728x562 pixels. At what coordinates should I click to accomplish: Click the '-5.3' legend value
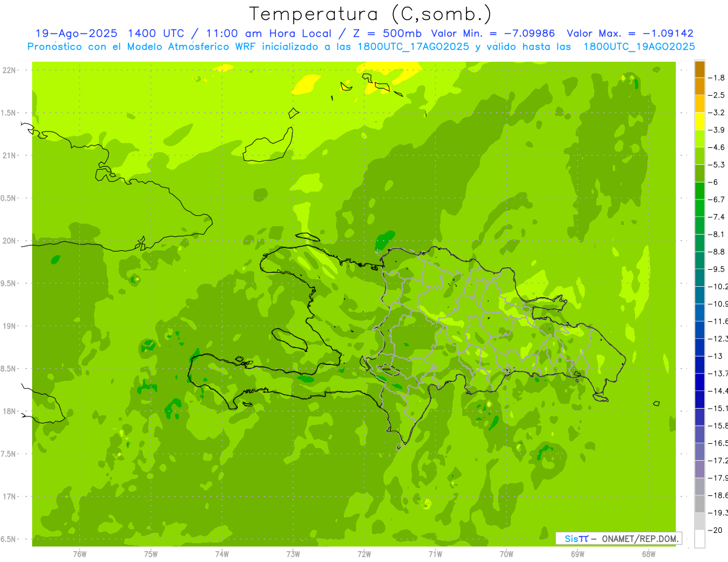(717, 165)
